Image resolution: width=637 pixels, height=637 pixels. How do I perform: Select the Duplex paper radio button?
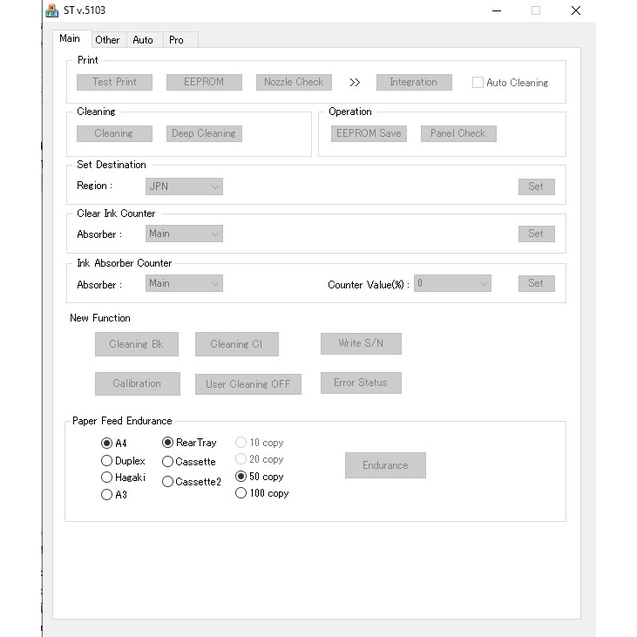point(106,461)
